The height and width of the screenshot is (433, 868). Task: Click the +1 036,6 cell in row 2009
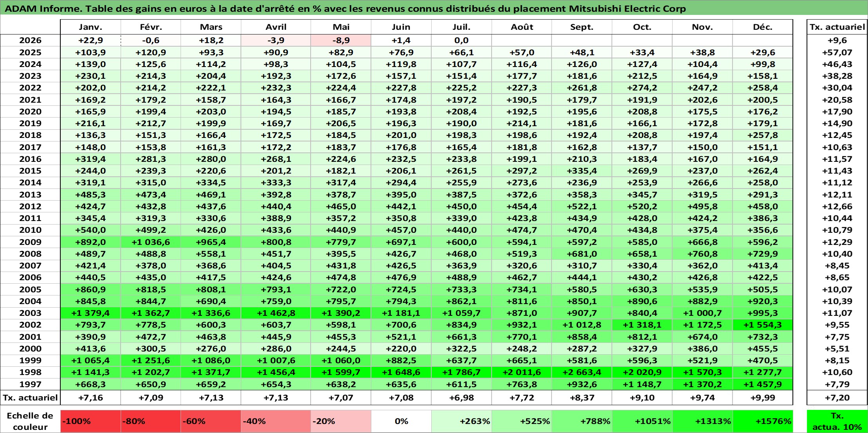coord(151,242)
